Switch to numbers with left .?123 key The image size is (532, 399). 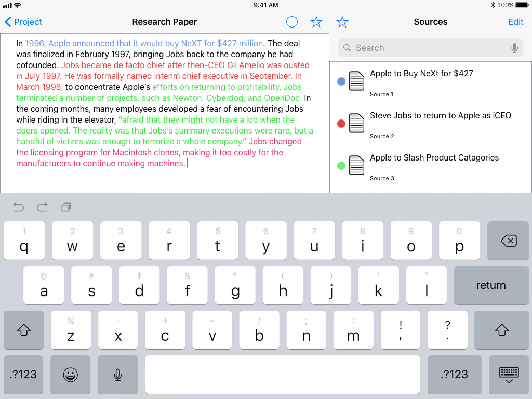(23, 375)
